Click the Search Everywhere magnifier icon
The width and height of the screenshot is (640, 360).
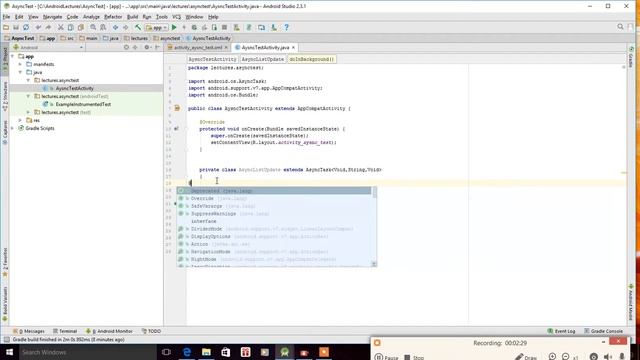point(620,27)
